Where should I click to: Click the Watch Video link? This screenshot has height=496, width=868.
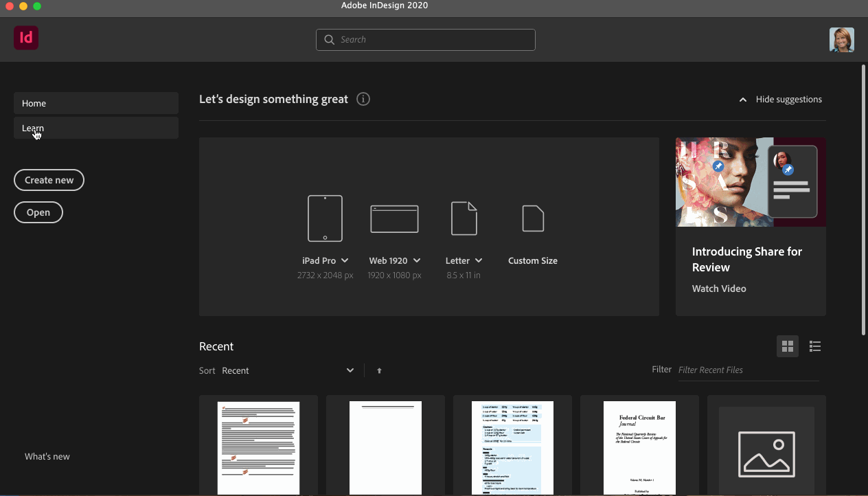[x=719, y=289]
